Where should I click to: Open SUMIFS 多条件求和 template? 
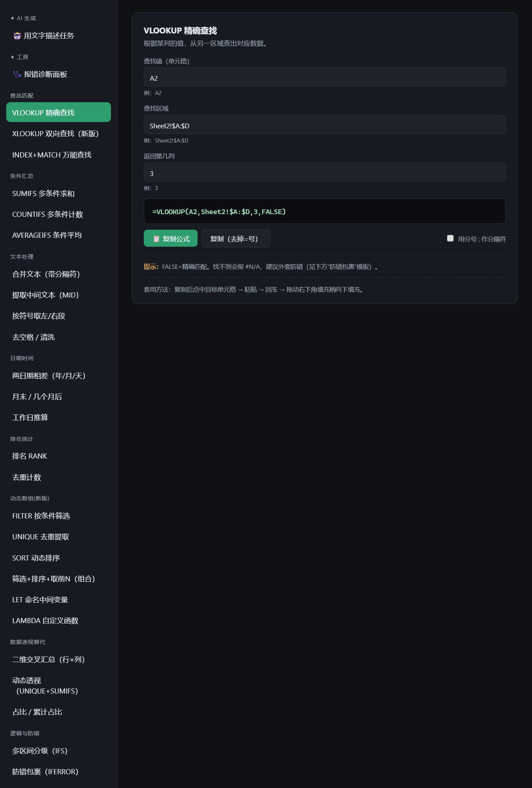tap(59, 194)
